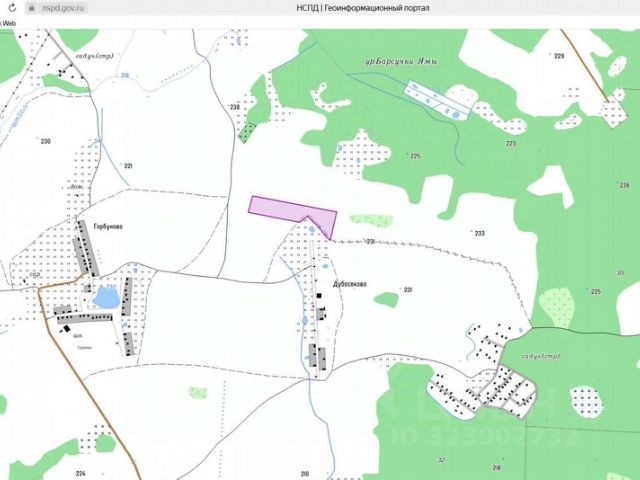The height and width of the screenshot is (480, 640).
Task: Reload the page with the browser refresh icon
Action: click(x=12, y=7)
